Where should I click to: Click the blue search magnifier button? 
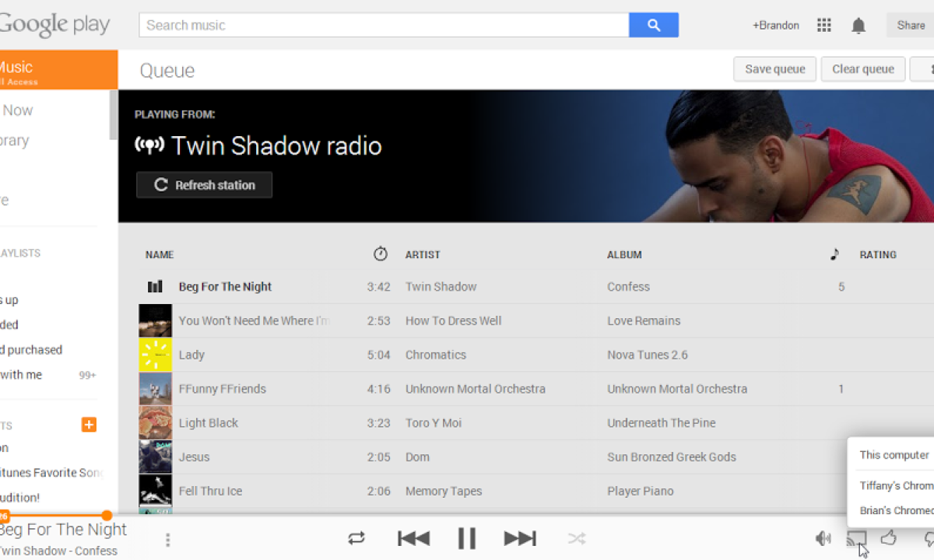pos(654,25)
